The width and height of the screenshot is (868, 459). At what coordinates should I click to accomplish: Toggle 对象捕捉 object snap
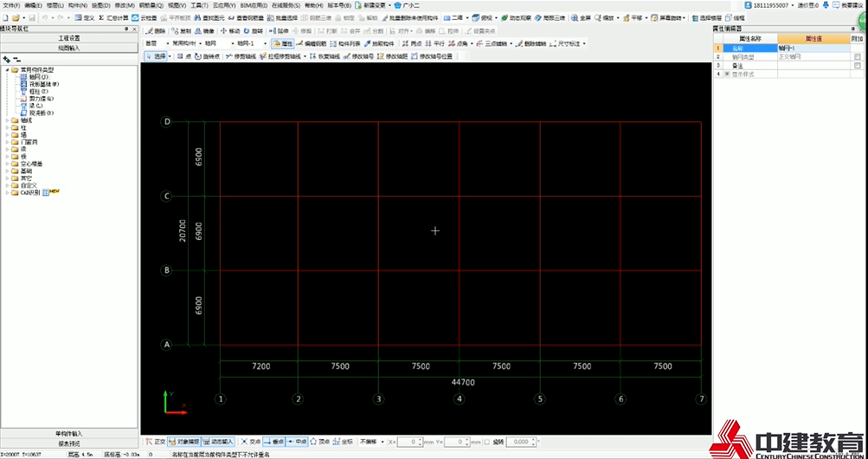(183, 442)
